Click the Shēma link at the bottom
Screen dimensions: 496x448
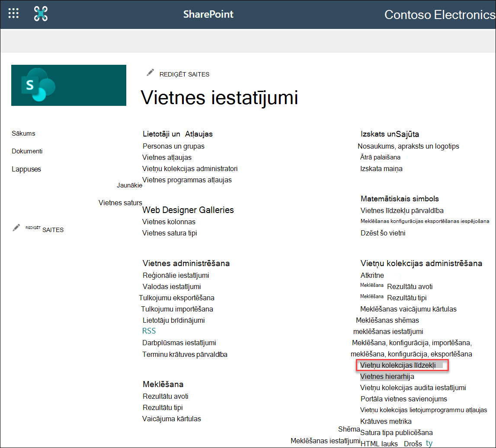pos(349,429)
